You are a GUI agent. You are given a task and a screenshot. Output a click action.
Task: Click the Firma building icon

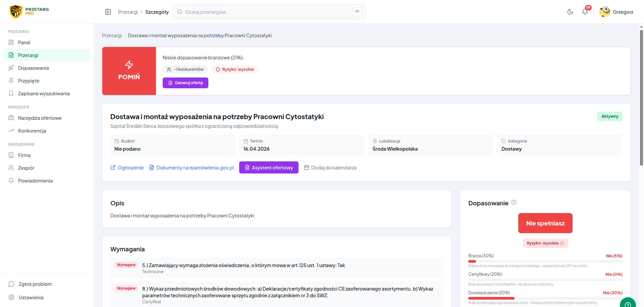click(11, 155)
